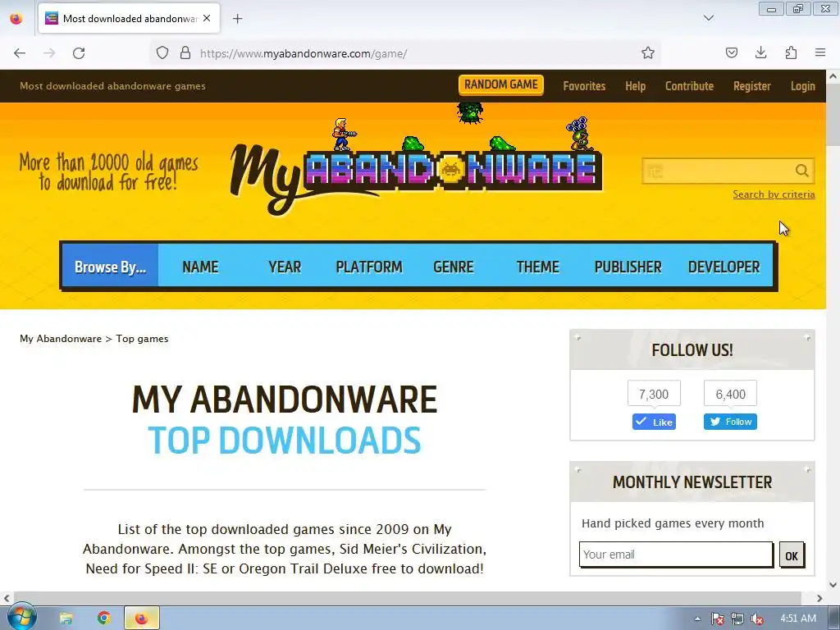Click the horizontal scrollbar left arrow
840x630 pixels.
click(x=7, y=598)
